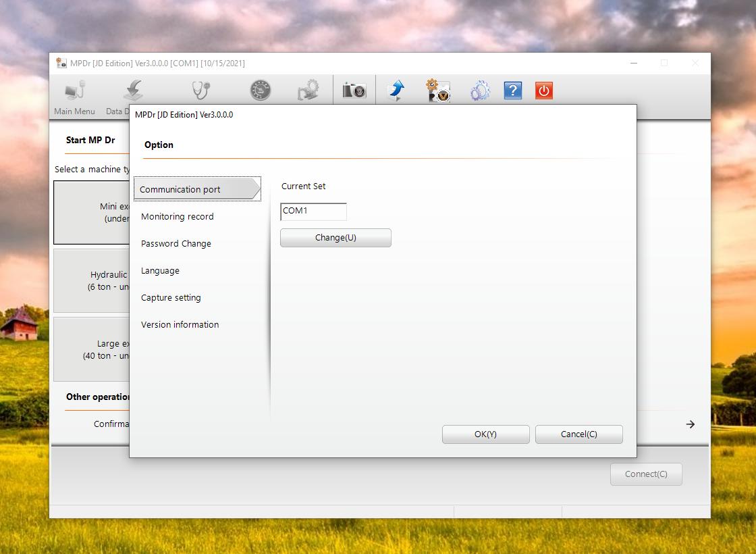Click the camera capture icon
Viewport: 756px width, 554px height.
click(354, 90)
